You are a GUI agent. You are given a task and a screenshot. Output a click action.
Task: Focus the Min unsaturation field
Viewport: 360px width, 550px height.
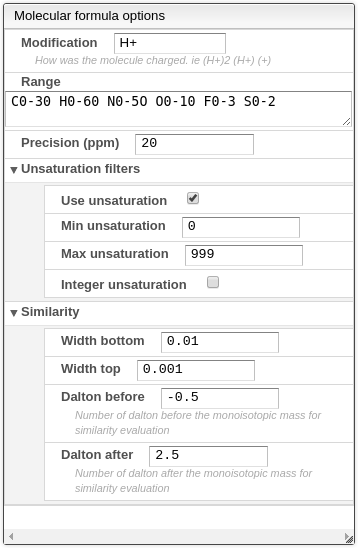[x=241, y=228]
